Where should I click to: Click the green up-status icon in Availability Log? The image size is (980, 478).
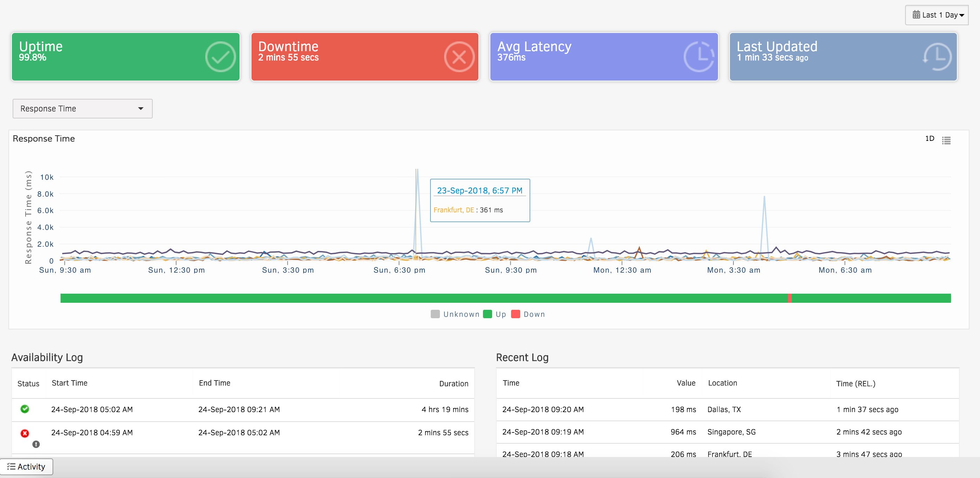click(25, 409)
